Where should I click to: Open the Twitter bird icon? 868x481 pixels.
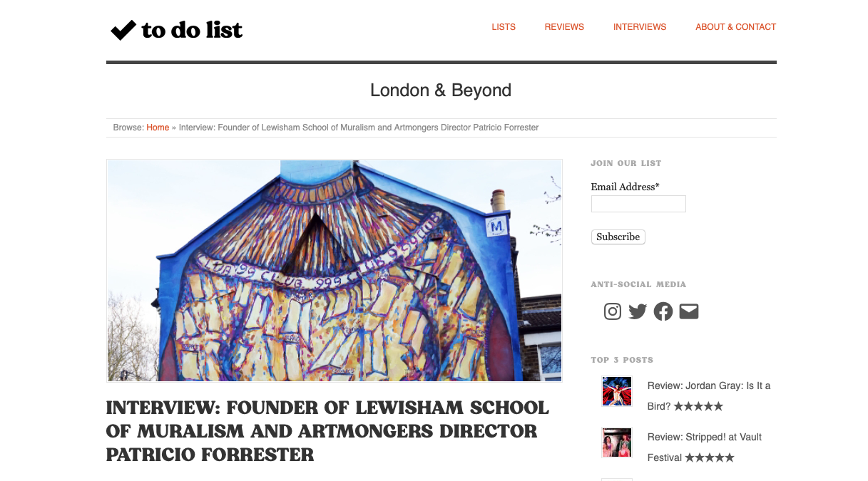coord(638,311)
